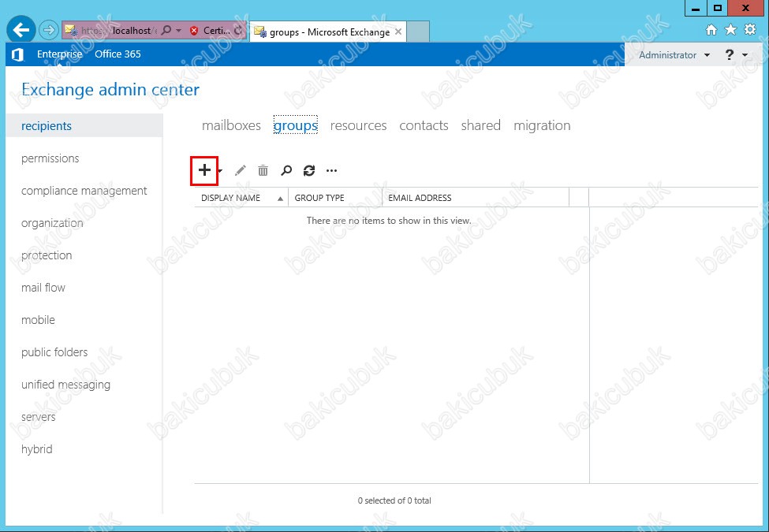
Task: Switch to the mailboxes tab
Action: click(x=231, y=125)
